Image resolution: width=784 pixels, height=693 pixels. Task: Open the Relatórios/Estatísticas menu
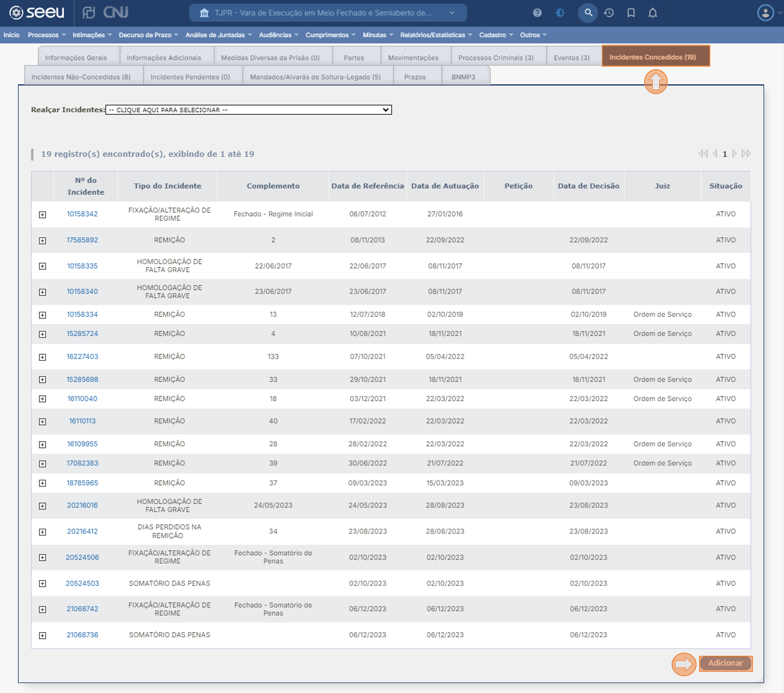(436, 35)
